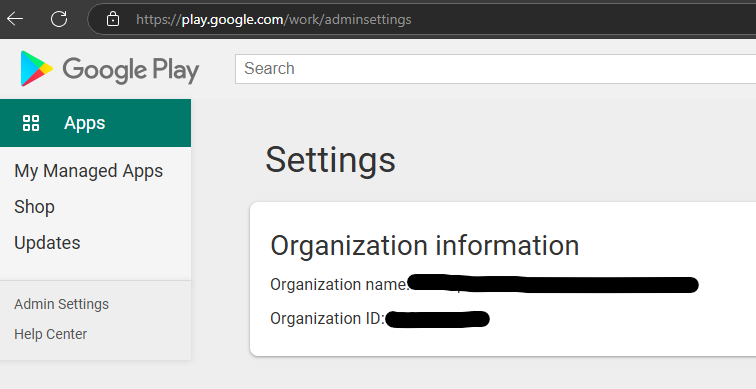Click the Settings page heading
Viewport: 756px width, 389px height.
[x=330, y=160]
